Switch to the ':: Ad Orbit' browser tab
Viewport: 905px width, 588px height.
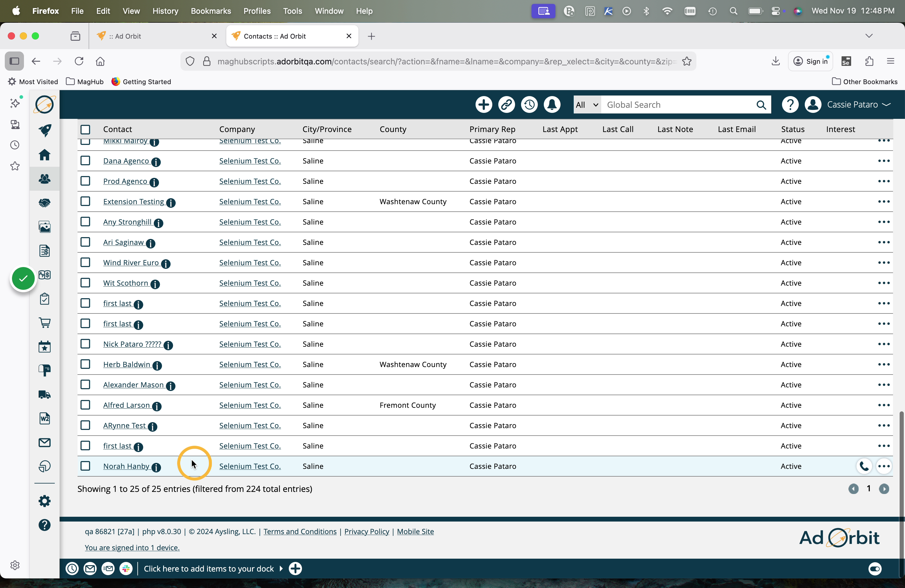tap(152, 36)
